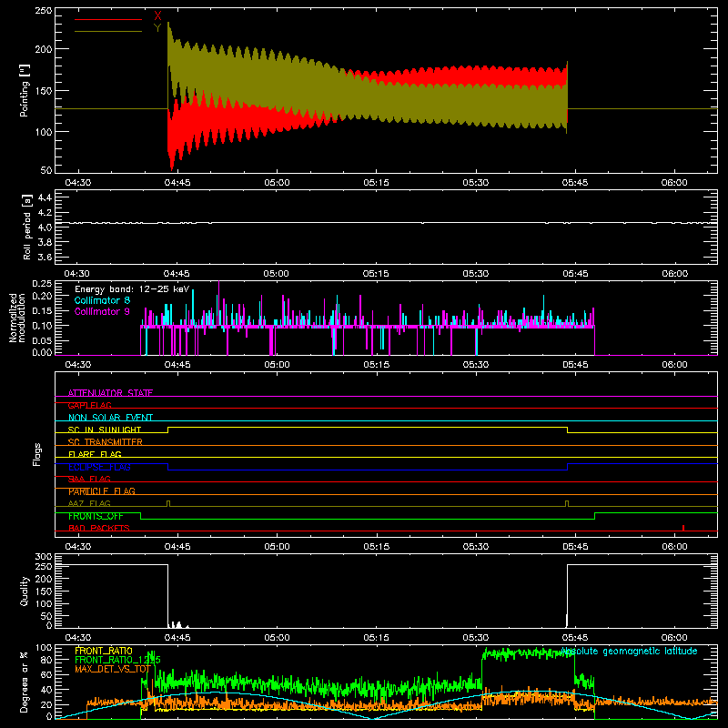Select the yellow FRONT_RATIO legend label
Viewport: 728px width, 728px height.
(104, 651)
